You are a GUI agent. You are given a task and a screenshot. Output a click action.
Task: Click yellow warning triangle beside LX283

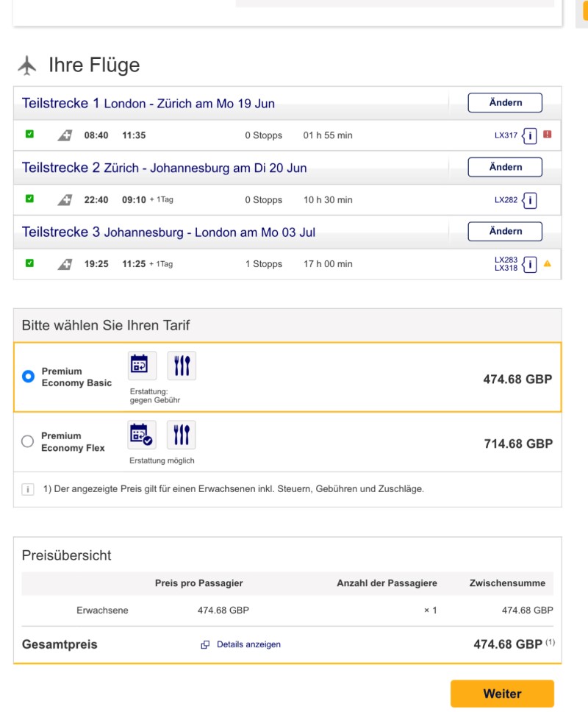point(548,264)
